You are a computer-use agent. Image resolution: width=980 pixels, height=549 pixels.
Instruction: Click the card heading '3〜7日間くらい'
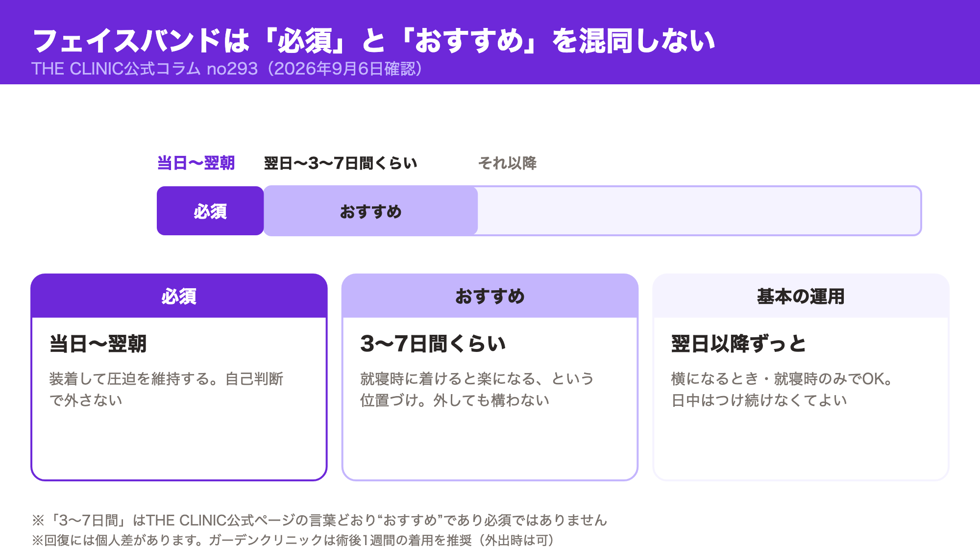click(433, 344)
